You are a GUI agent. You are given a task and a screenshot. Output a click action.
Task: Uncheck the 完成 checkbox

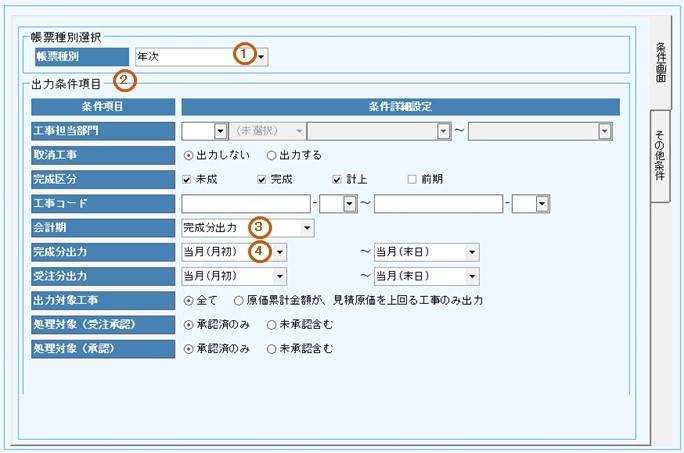[x=263, y=179]
